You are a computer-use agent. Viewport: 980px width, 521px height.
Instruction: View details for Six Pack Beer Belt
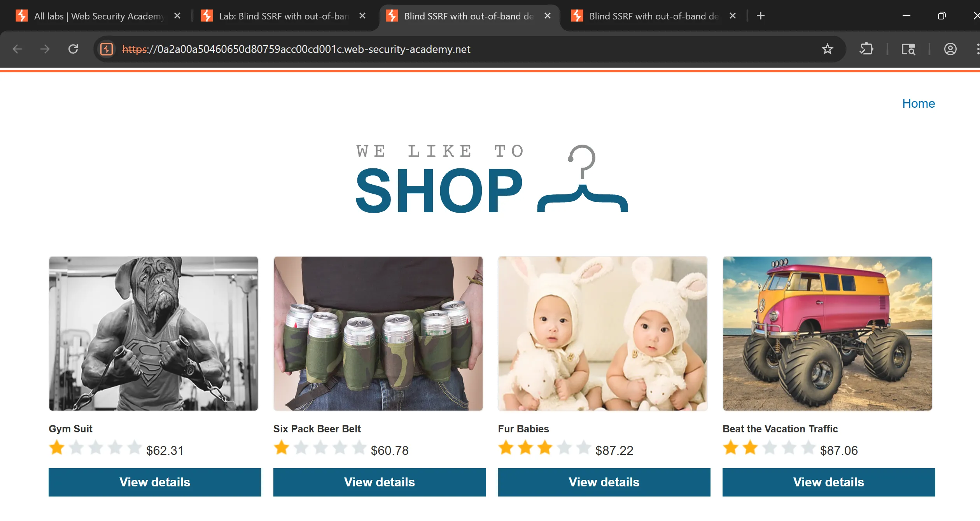click(380, 482)
